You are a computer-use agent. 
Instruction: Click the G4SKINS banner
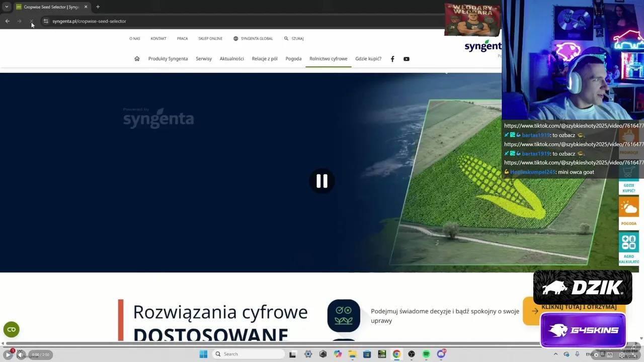pyautogui.click(x=583, y=330)
